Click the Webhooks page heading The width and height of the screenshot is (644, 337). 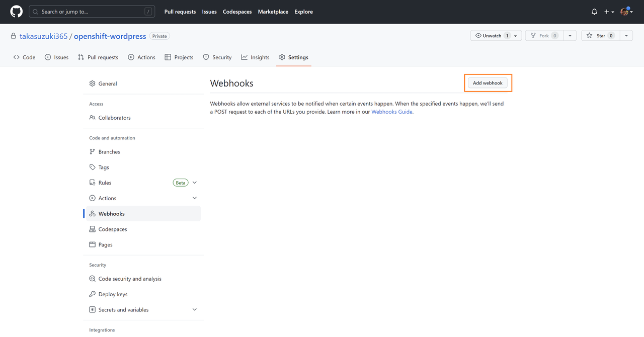[232, 83]
